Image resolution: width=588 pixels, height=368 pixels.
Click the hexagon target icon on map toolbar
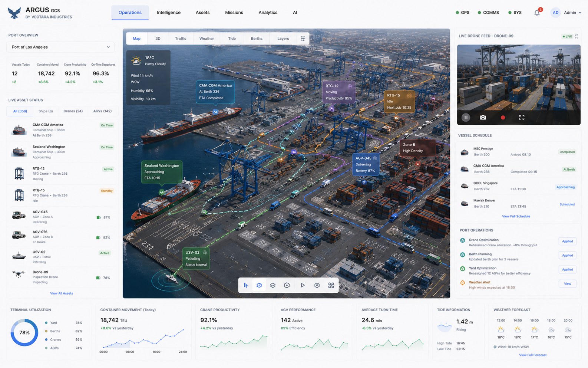pyautogui.click(x=317, y=285)
